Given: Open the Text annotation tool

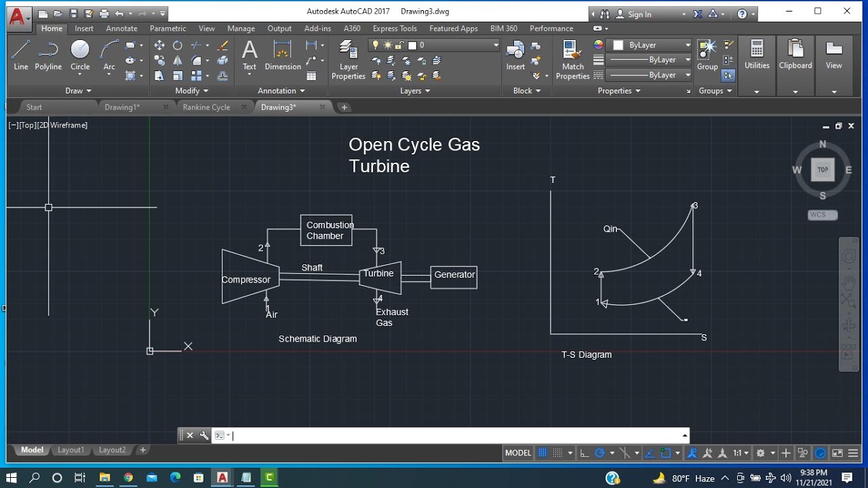Looking at the screenshot, I should coord(250,55).
